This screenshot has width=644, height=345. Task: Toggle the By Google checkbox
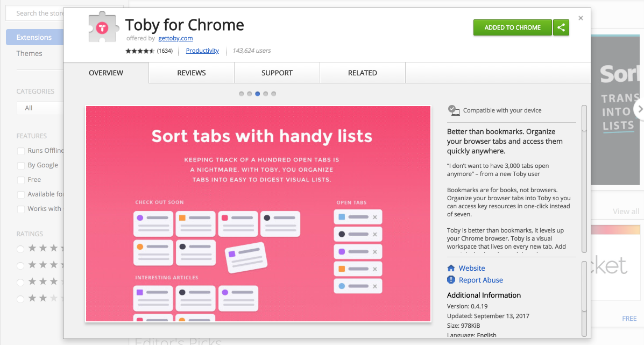[x=21, y=166]
